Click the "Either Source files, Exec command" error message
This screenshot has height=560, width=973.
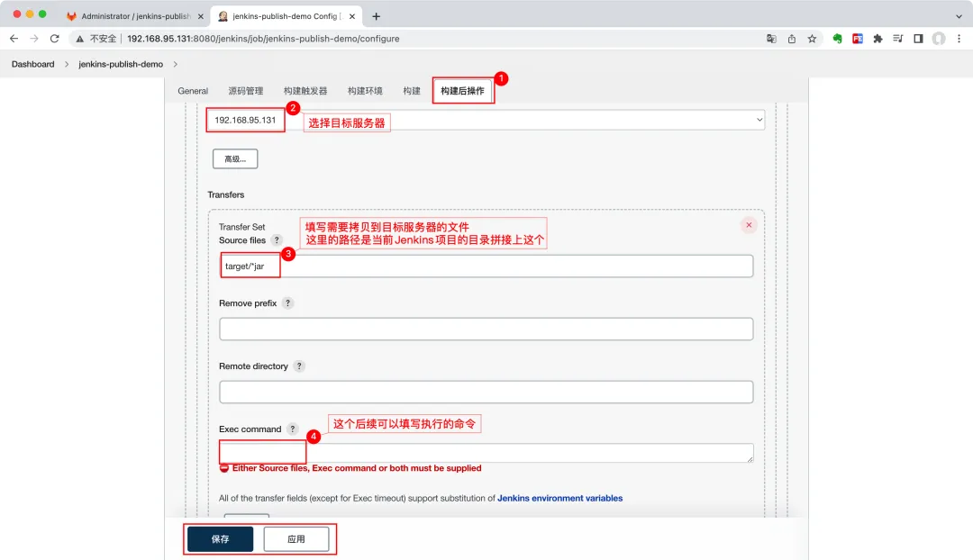point(357,468)
